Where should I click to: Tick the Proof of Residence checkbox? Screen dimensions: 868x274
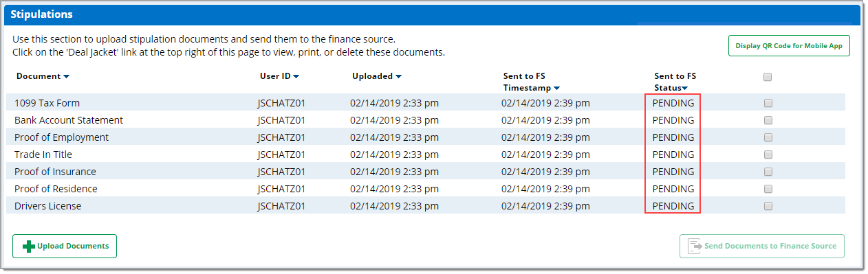(x=768, y=189)
